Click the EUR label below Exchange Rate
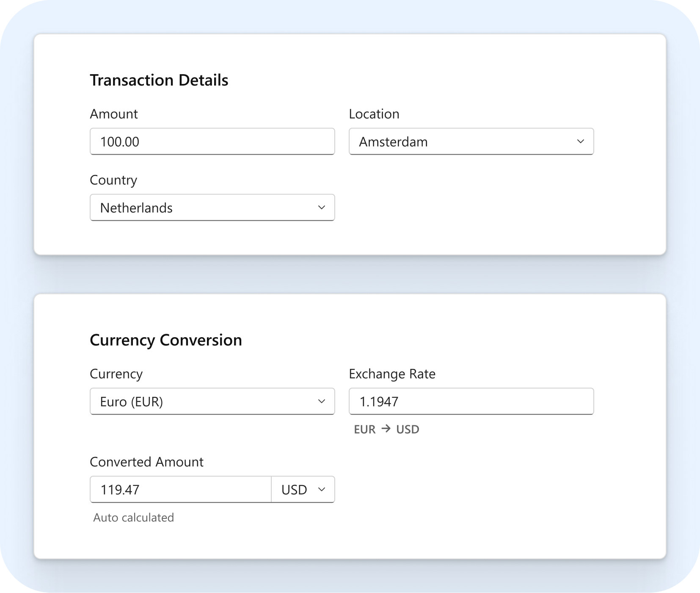This screenshot has height=593, width=700. pyautogui.click(x=364, y=429)
